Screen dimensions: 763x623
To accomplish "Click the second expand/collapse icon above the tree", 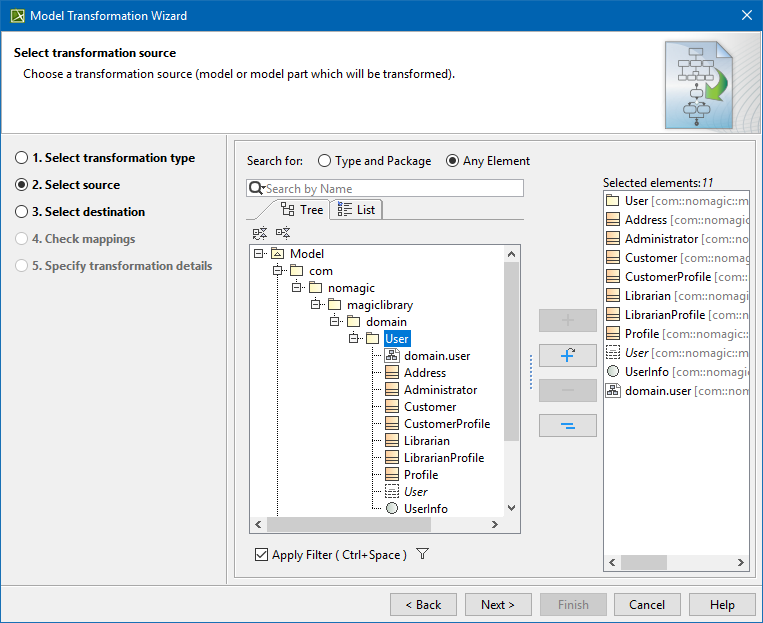I will pos(282,233).
